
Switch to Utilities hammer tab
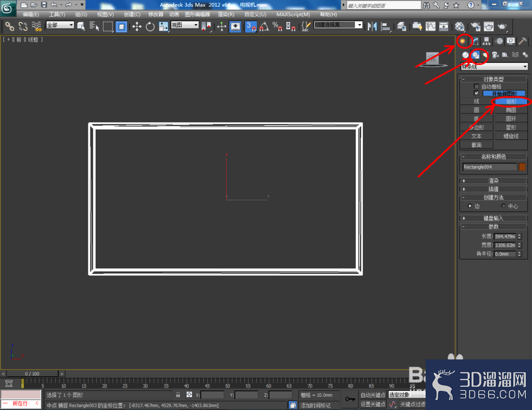point(522,41)
